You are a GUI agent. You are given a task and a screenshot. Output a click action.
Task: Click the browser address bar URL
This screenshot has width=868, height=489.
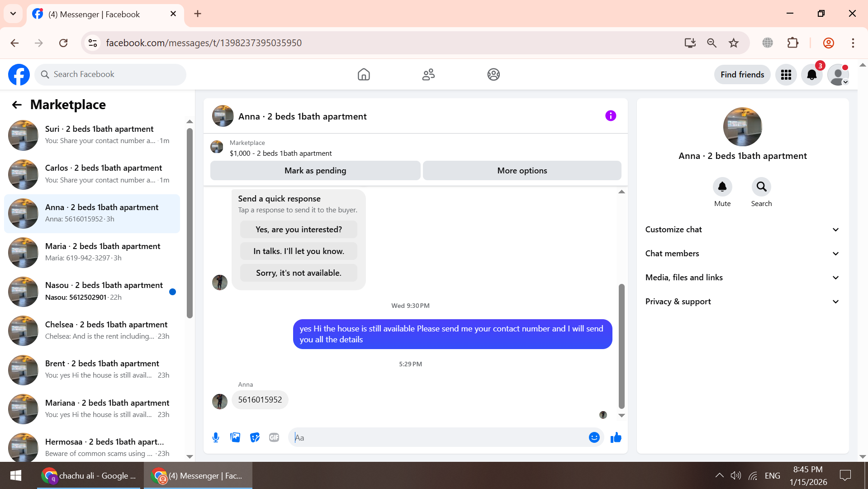point(204,43)
